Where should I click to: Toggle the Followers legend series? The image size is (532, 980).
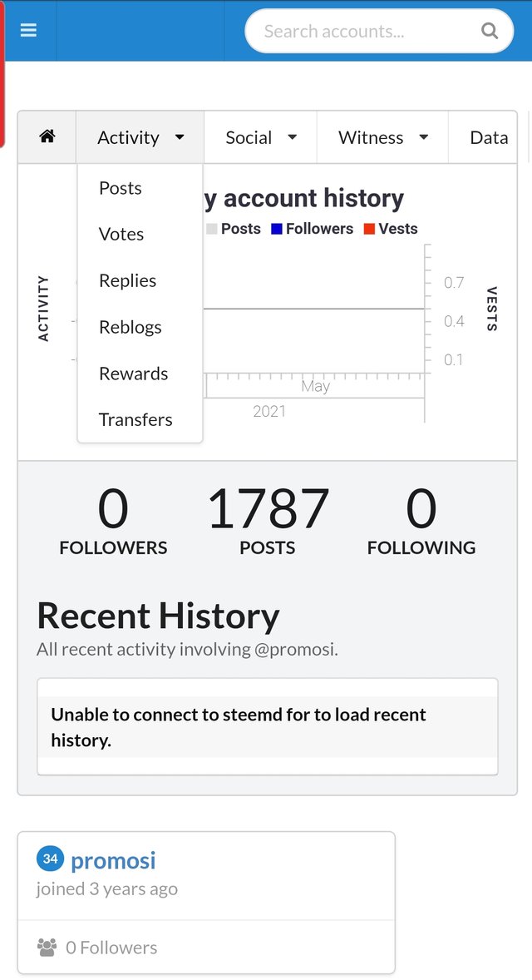[312, 229]
